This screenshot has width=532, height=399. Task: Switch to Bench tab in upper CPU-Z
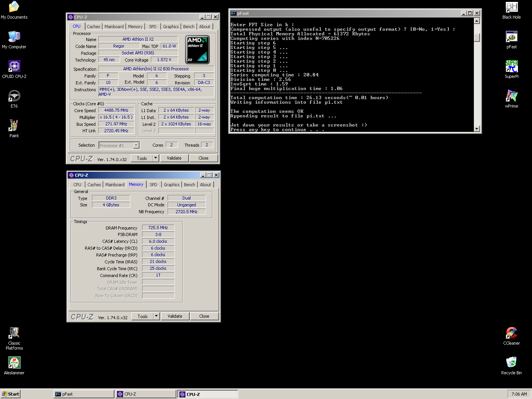point(189,27)
